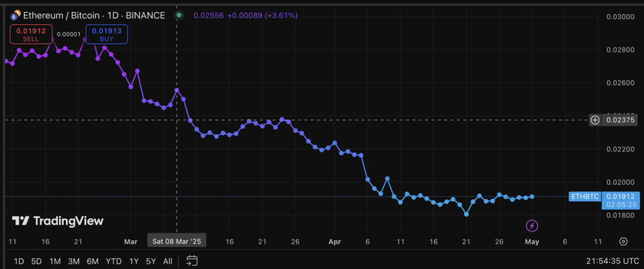The image size is (644, 269).
Task: Click the Ethereum/Bitcoin pair logo icon
Action: 15,15
